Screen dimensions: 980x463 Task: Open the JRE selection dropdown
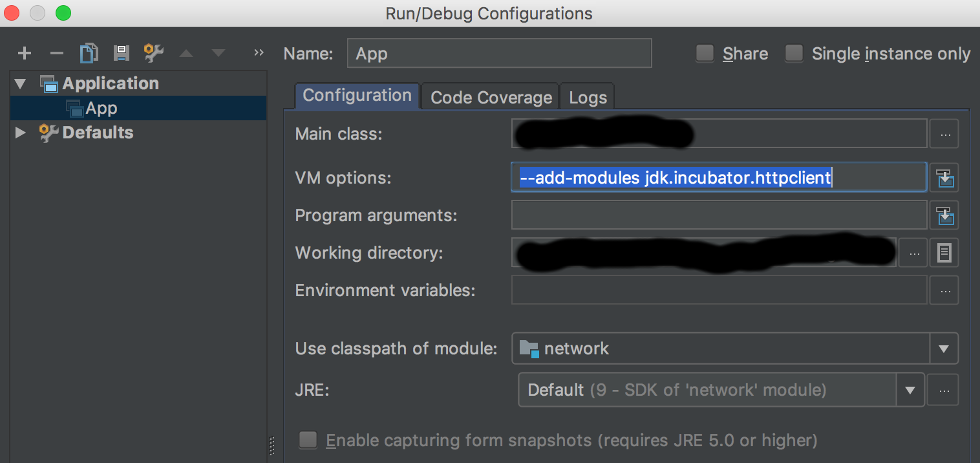910,390
